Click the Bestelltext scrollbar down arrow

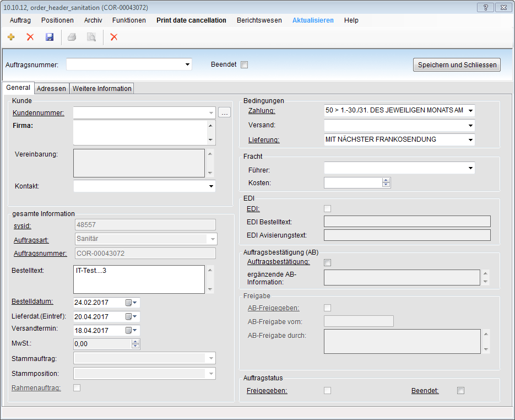(x=210, y=289)
